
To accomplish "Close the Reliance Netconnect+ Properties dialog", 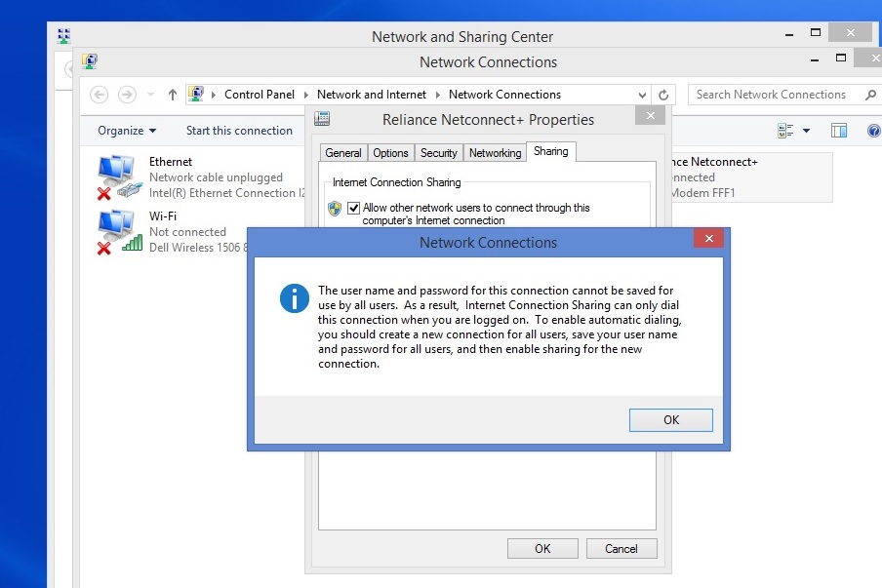I will point(650,115).
